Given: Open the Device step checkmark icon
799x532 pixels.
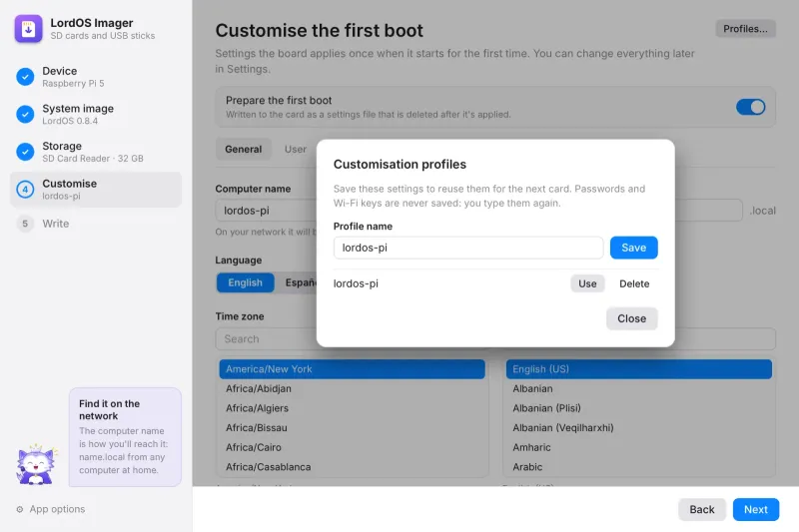Looking at the screenshot, I should (25, 77).
